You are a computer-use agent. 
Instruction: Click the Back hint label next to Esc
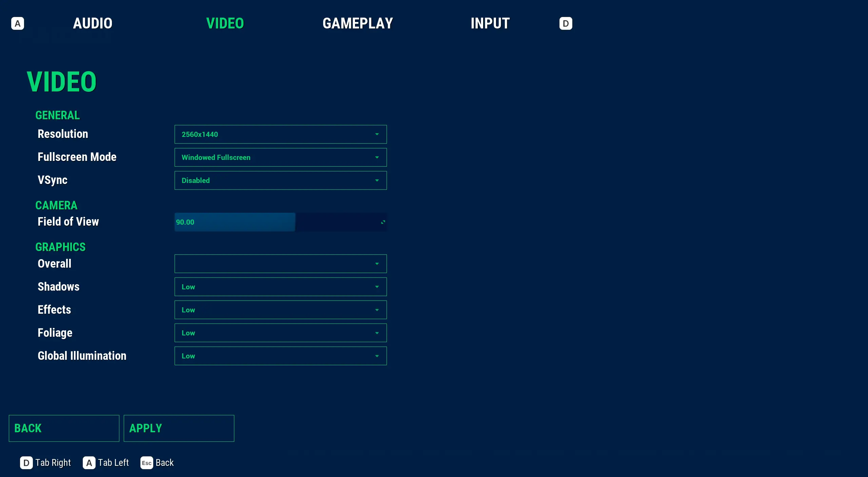pos(165,463)
